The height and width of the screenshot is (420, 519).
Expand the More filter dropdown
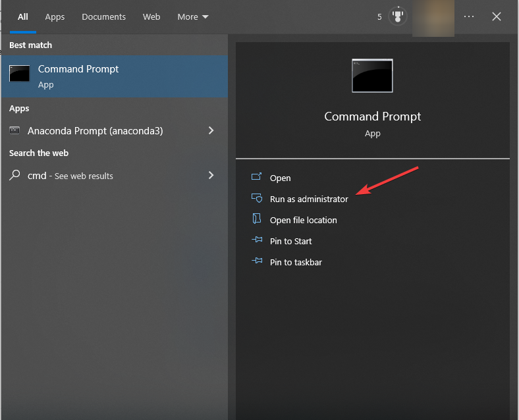pyautogui.click(x=193, y=16)
